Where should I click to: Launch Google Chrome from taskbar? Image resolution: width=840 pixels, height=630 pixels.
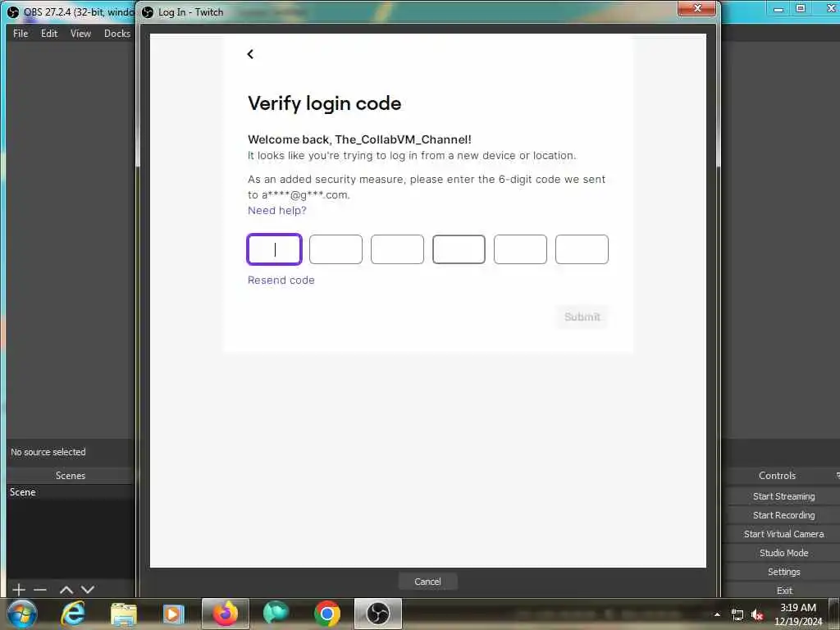tap(326, 614)
